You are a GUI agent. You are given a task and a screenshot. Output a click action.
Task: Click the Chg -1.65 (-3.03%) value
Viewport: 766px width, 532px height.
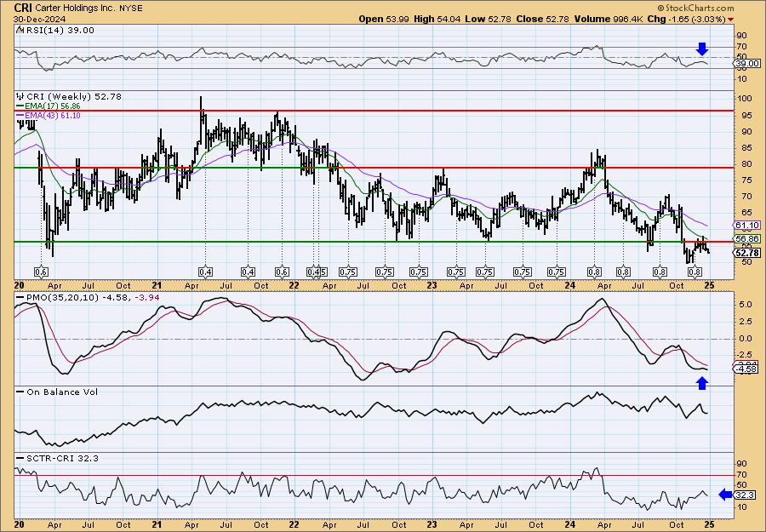tap(685, 19)
